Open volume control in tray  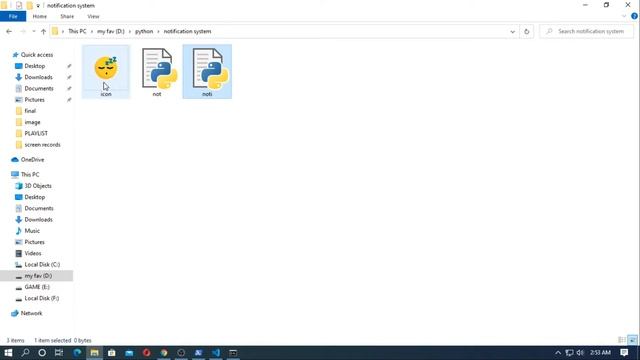[x=580, y=353]
